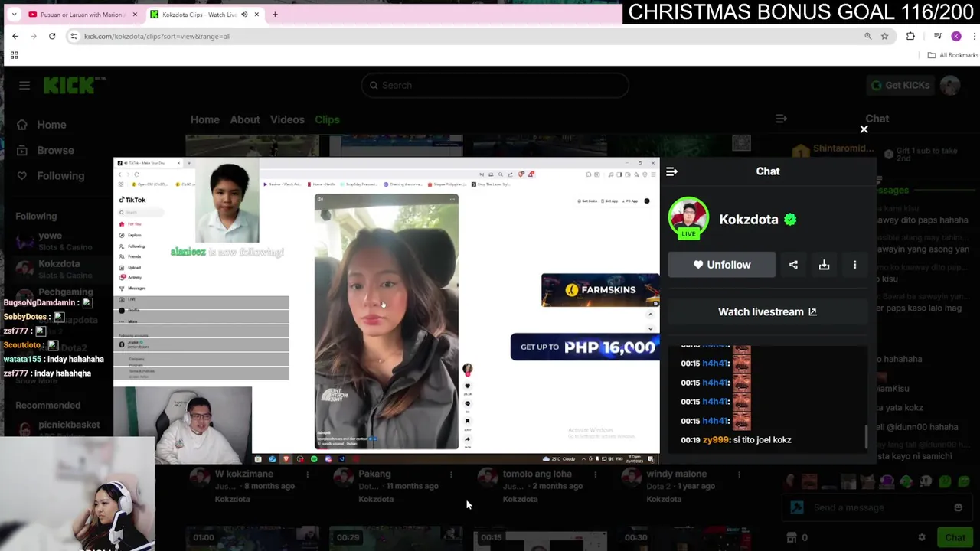Open the windy malone clip
The width and height of the screenshot is (980, 551).
click(x=676, y=474)
